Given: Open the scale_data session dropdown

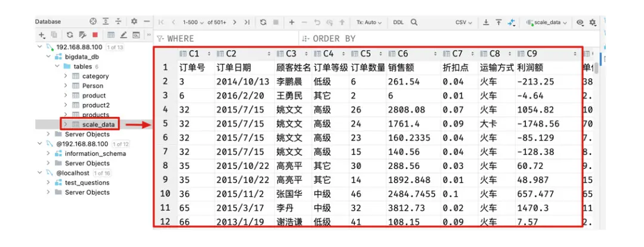Looking at the screenshot, I should point(547,23).
